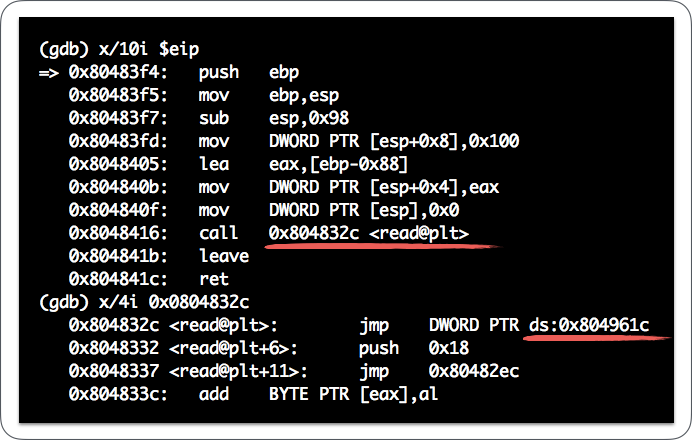Click the current instruction arrow marker
The image size is (692, 440).
point(48,73)
